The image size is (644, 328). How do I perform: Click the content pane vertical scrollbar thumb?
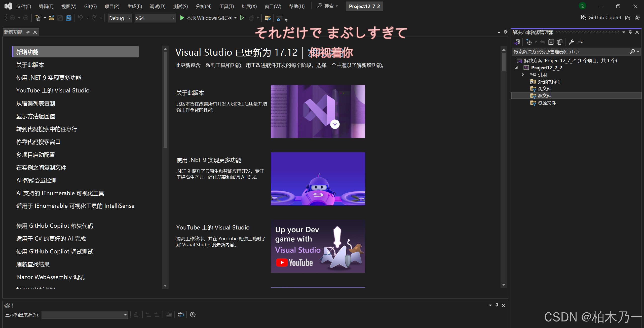coord(504,62)
